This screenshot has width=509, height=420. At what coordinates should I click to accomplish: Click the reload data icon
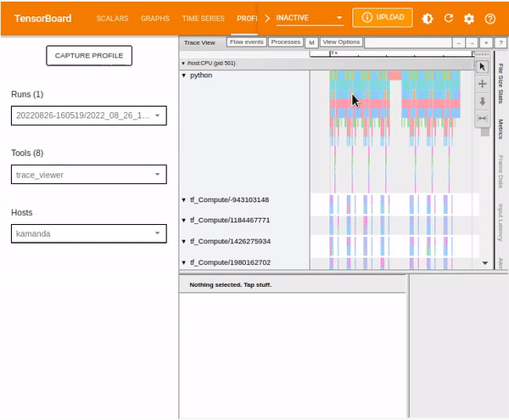click(x=449, y=18)
